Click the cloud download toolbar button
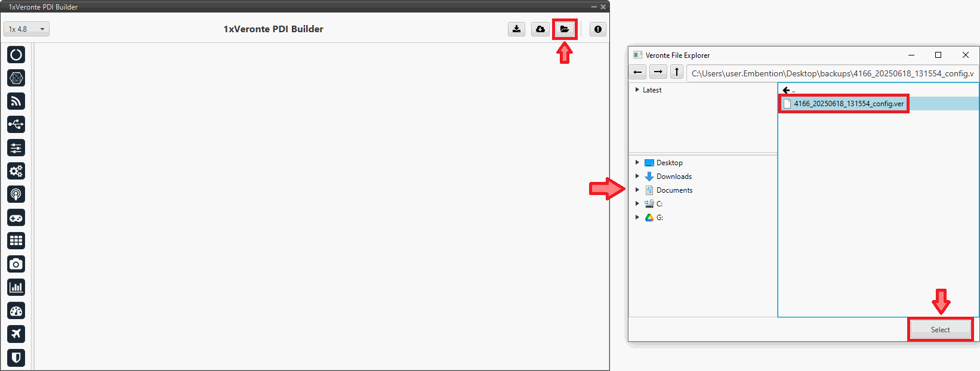This screenshot has height=371, width=980. 540,29
